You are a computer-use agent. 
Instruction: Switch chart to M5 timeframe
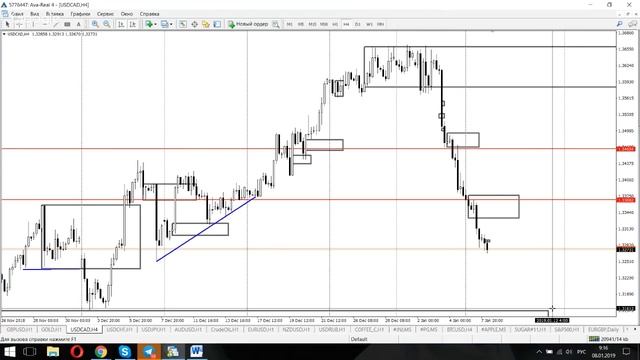tap(301, 24)
